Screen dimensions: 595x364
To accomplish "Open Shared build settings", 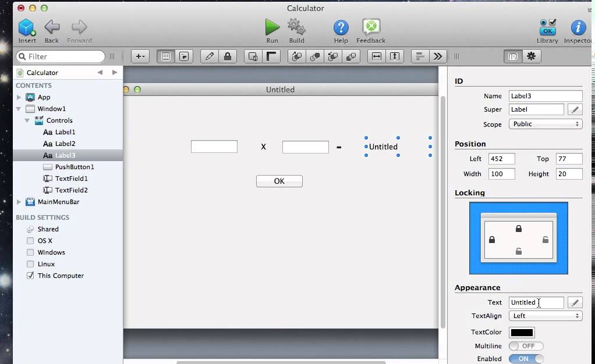I will [x=48, y=229].
